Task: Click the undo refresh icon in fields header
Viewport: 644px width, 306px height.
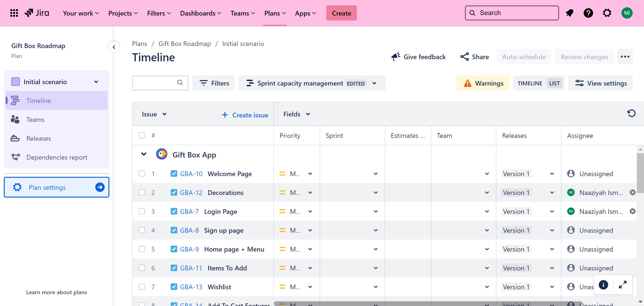Action: (631, 113)
